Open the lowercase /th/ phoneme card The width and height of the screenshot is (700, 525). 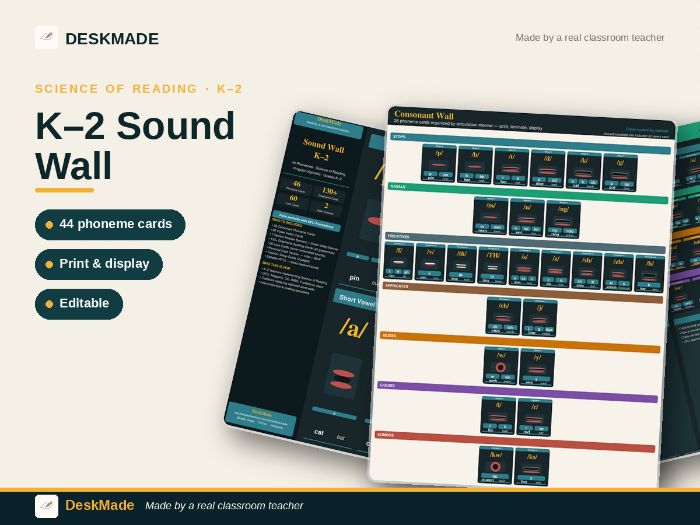(x=461, y=264)
